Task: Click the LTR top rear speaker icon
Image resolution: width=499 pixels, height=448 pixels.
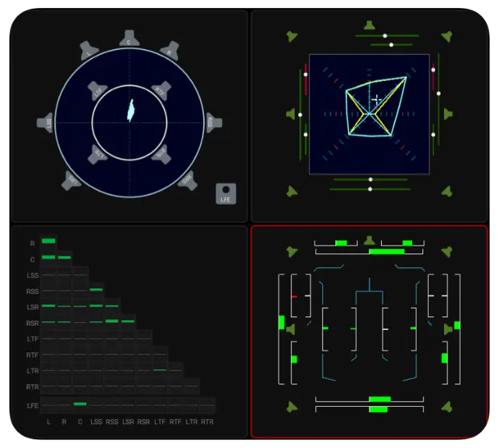Action: click(x=99, y=153)
